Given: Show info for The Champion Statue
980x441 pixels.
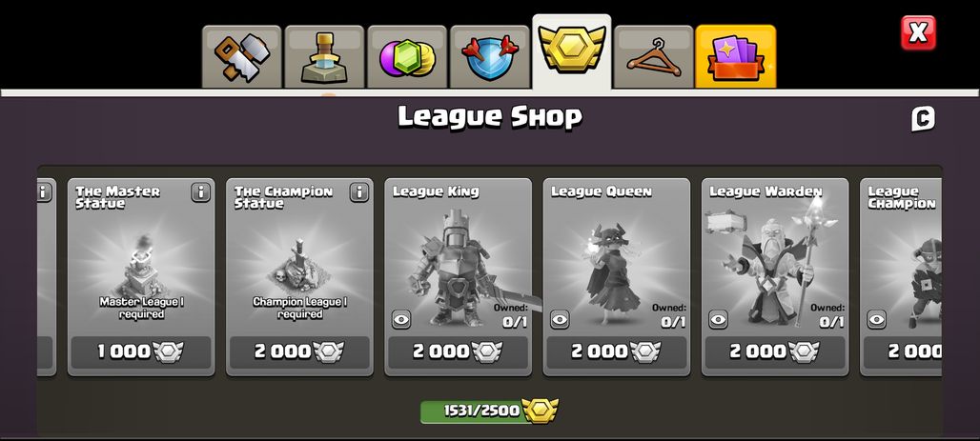Looking at the screenshot, I should pyautogui.click(x=358, y=192).
